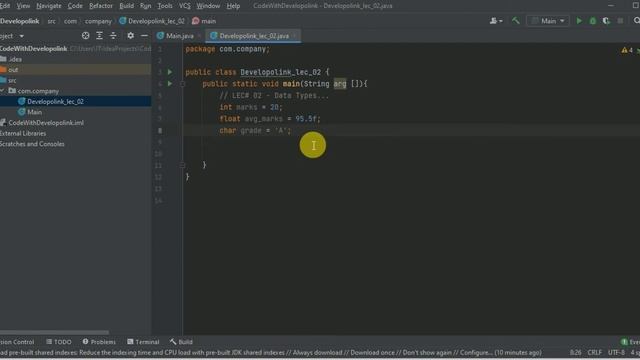The height and width of the screenshot is (360, 640).
Task: Click the 'char grade' line of code
Action: 255,131
